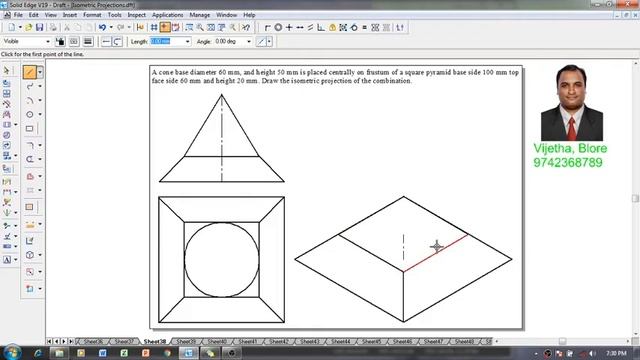Click the Save icon in main toolbar
This screenshot has width=640, height=360.
pos(40,28)
